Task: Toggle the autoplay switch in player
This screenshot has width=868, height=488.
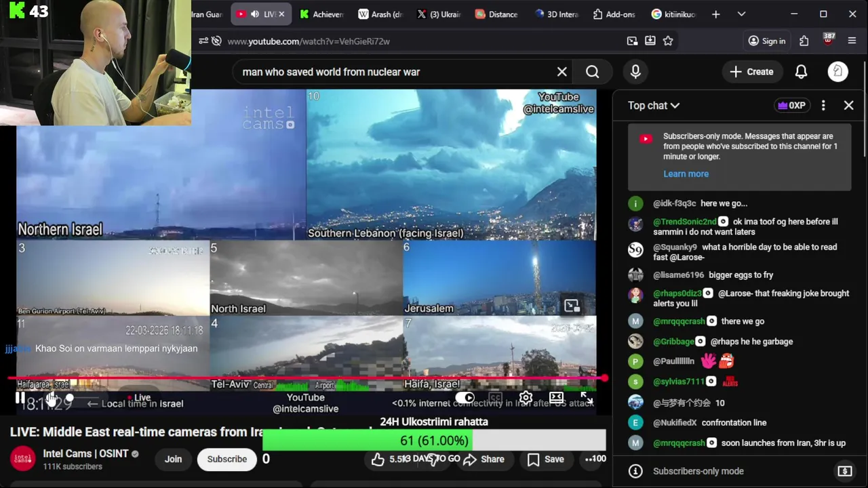Action: (465, 398)
